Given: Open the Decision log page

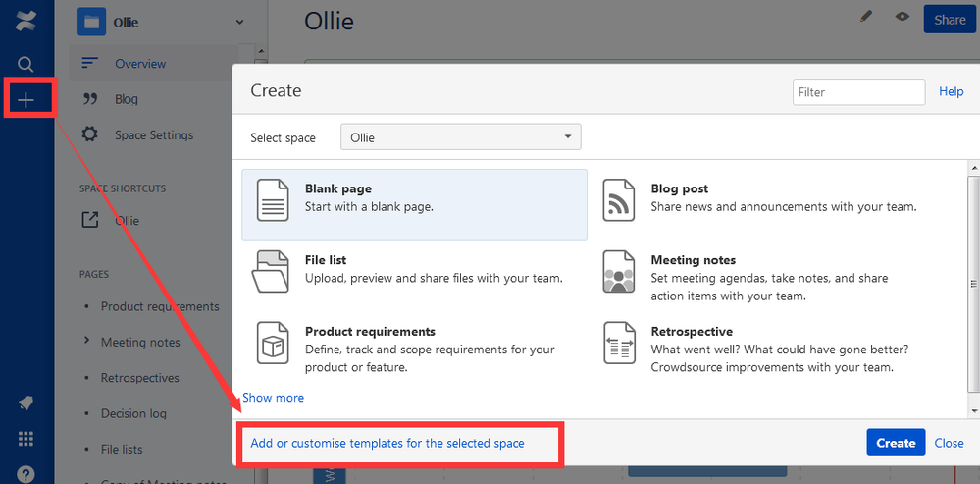Looking at the screenshot, I should (133, 413).
